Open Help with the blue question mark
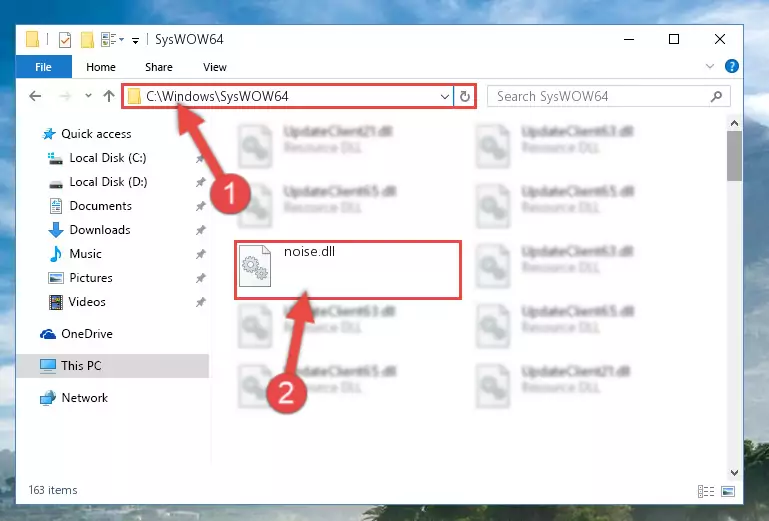 [x=731, y=66]
